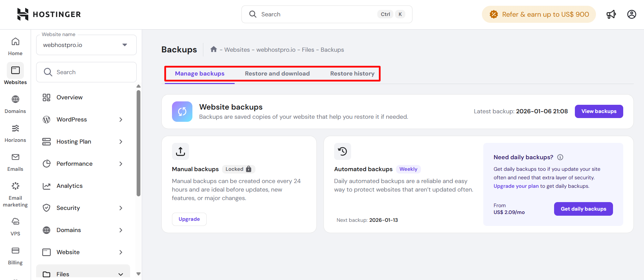Viewport: 644px width, 280px height.
Task: Click the View backups button
Action: coord(599,111)
